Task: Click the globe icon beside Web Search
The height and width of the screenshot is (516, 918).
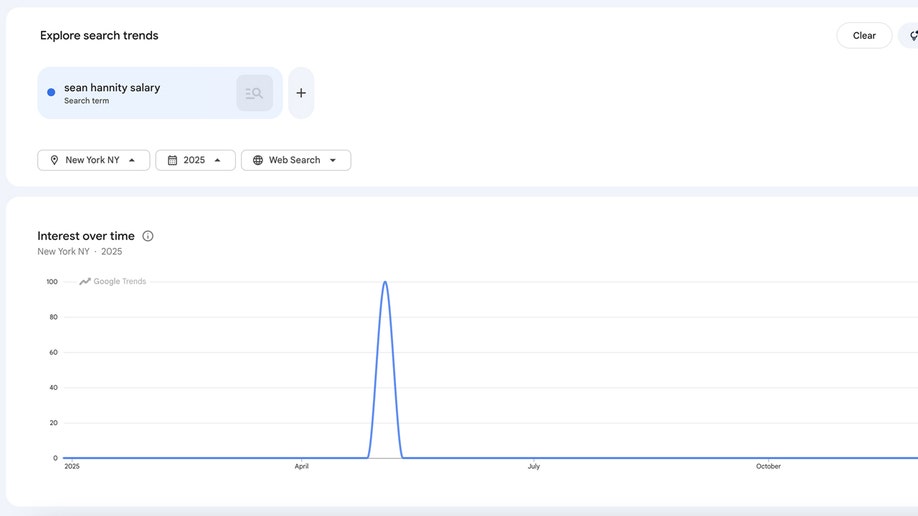Action: tap(258, 160)
